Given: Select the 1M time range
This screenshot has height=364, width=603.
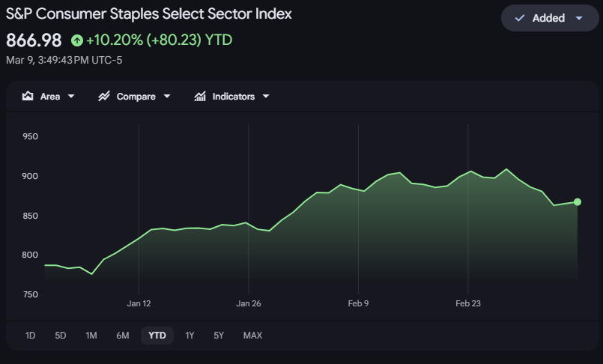Looking at the screenshot, I should 91,336.
